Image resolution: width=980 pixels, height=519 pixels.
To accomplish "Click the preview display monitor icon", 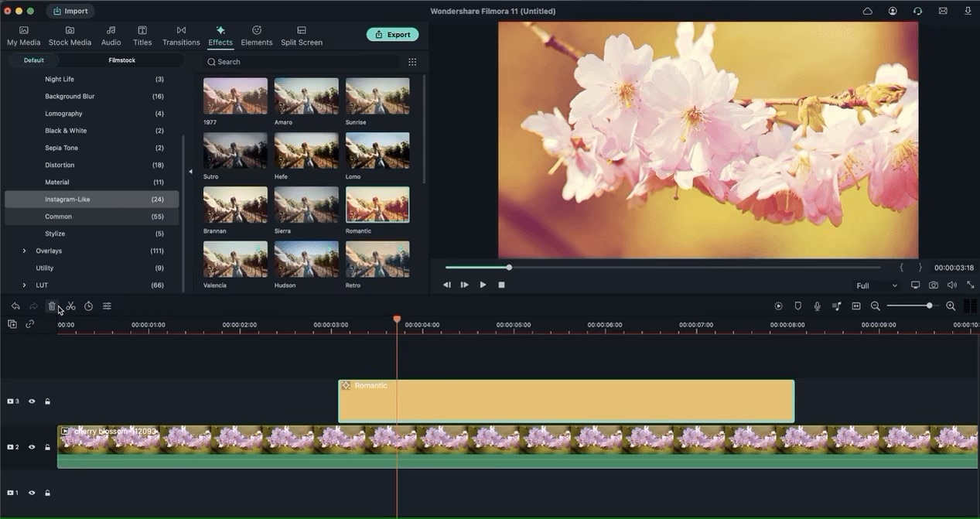I will point(915,285).
